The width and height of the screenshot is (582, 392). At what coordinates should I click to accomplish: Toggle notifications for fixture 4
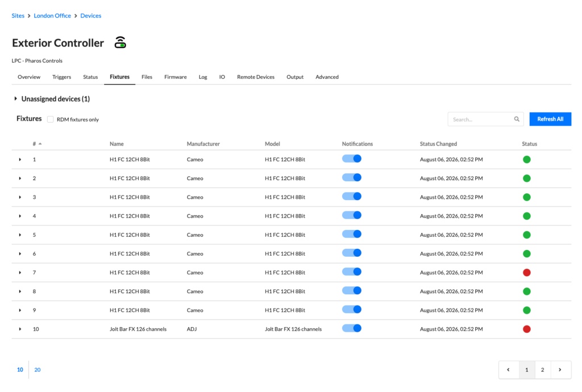[351, 215]
